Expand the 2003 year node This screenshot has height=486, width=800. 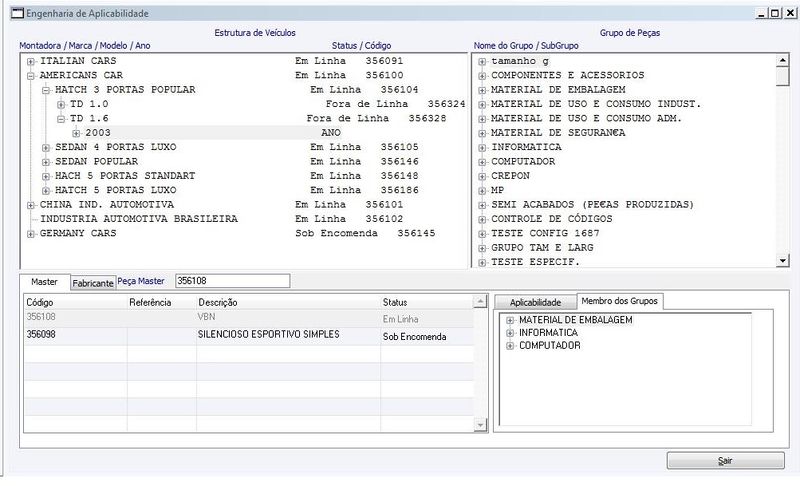tap(77, 134)
